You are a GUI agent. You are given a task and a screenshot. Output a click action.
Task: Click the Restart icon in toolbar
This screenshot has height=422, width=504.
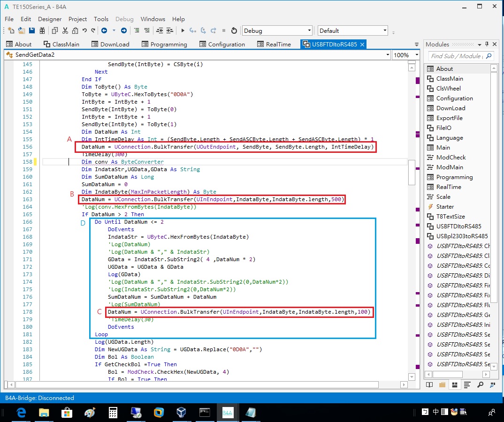coord(234,31)
